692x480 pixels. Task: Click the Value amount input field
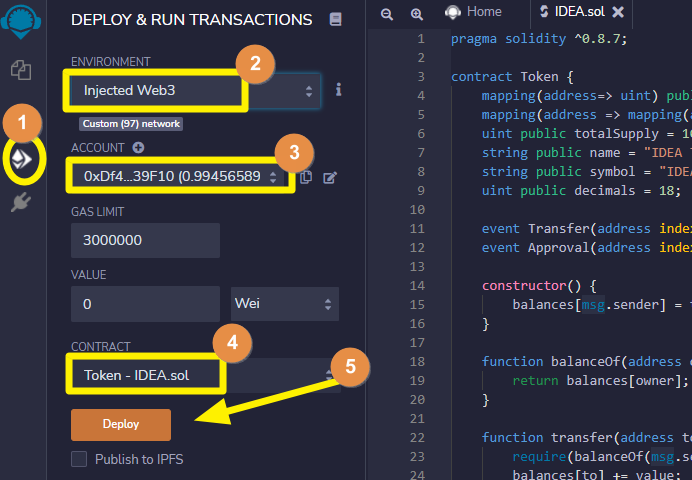pos(145,304)
